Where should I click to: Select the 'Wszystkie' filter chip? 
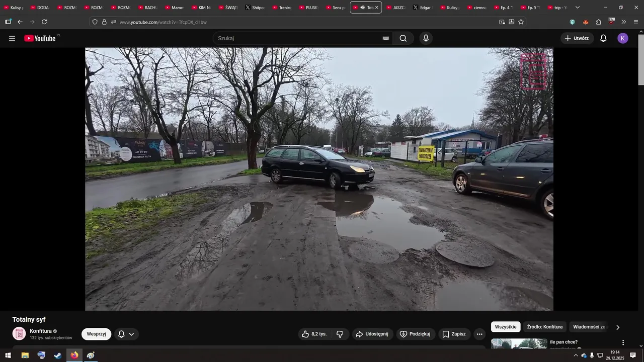pos(506,327)
